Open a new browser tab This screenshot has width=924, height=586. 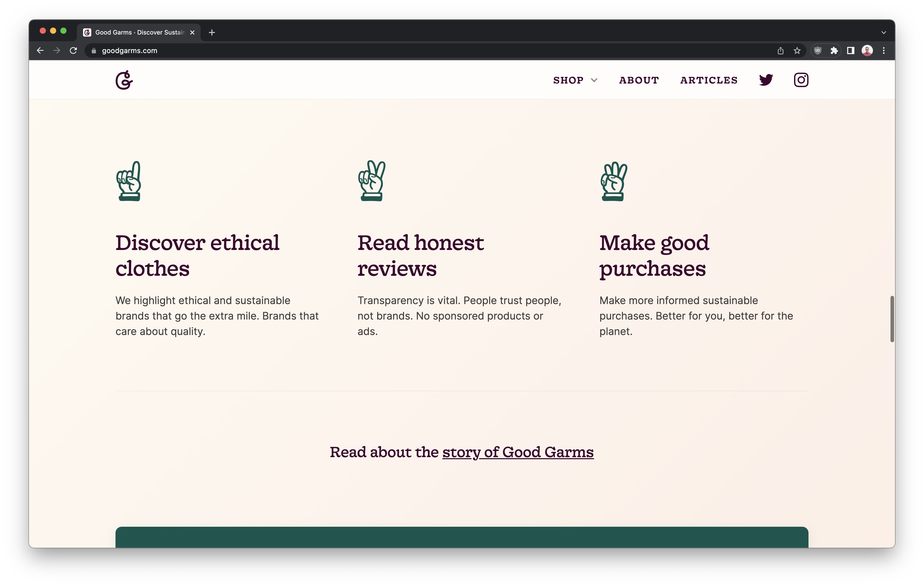point(212,32)
